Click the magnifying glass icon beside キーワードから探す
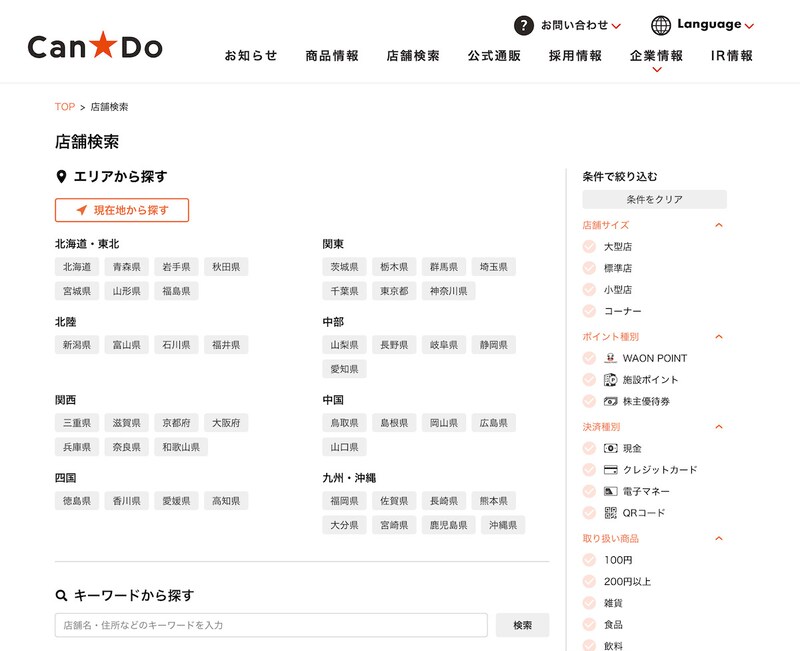This screenshot has height=651, width=800. click(x=60, y=594)
